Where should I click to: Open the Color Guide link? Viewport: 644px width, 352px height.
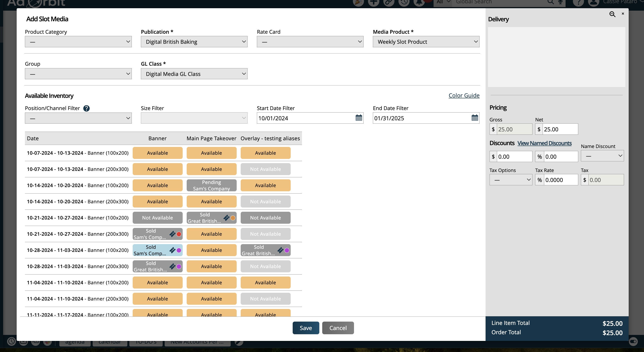(x=464, y=95)
